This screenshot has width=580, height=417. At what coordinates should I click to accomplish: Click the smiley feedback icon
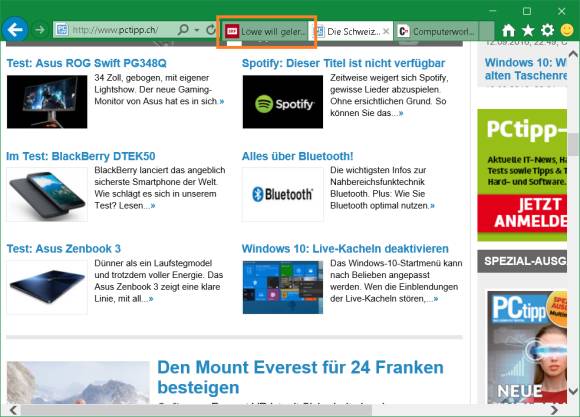(x=567, y=30)
